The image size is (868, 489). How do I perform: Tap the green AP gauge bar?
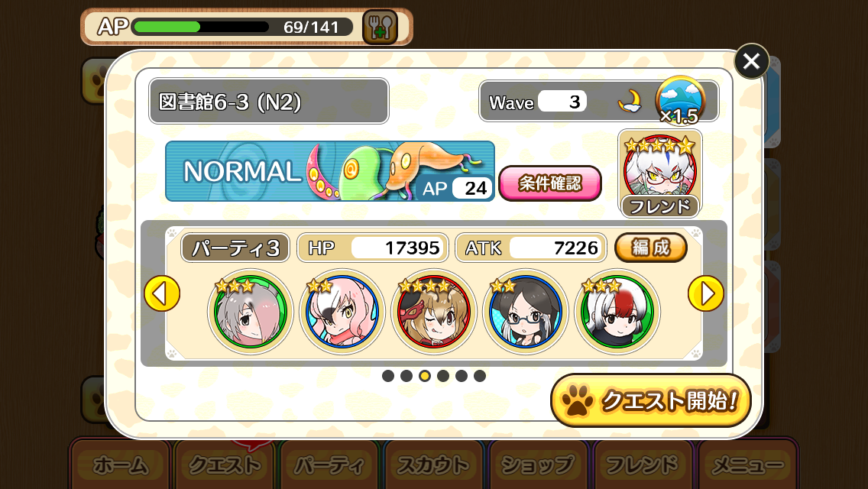pos(201,27)
